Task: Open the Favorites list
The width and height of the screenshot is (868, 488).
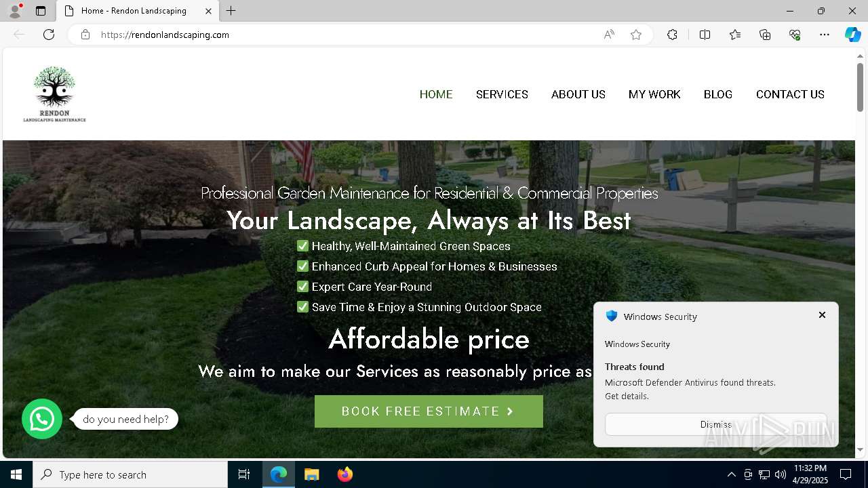Action: (x=735, y=35)
